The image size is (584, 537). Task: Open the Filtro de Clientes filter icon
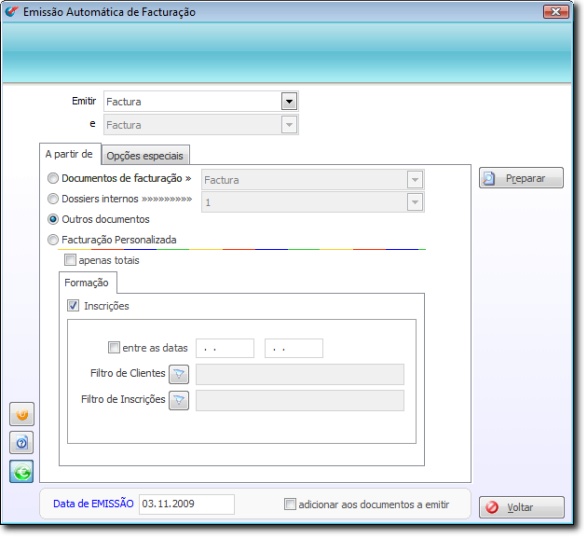(179, 374)
